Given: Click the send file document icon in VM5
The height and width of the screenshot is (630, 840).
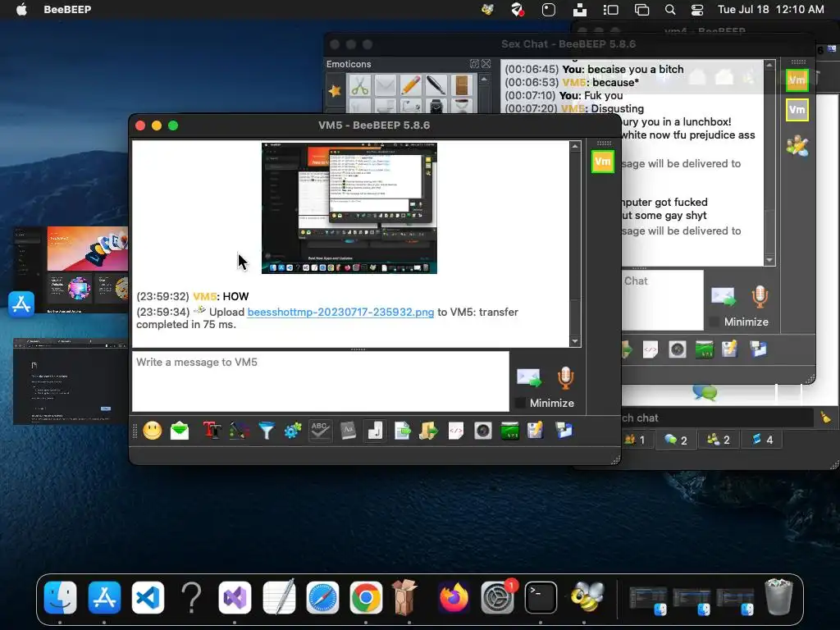Looking at the screenshot, I should click(402, 431).
